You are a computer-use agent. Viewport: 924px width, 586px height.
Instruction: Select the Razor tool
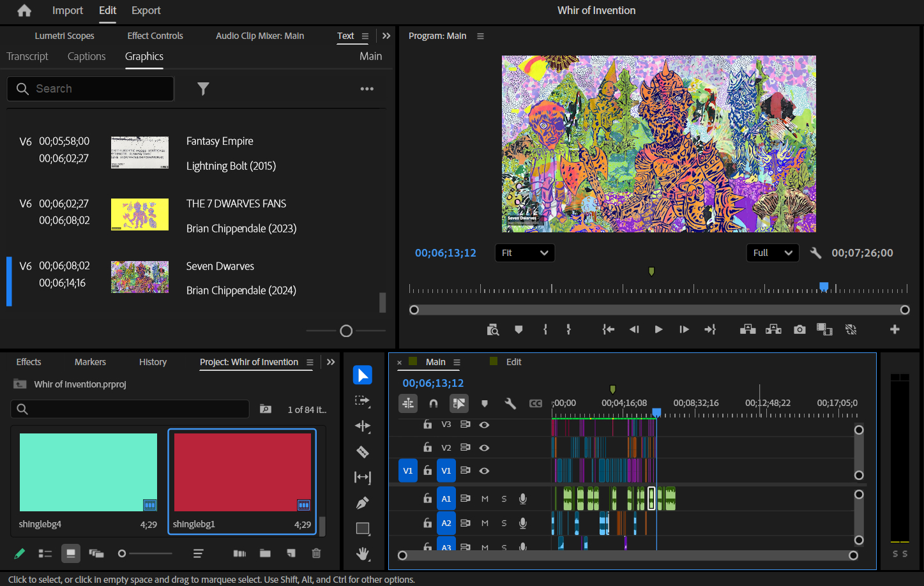[363, 452]
